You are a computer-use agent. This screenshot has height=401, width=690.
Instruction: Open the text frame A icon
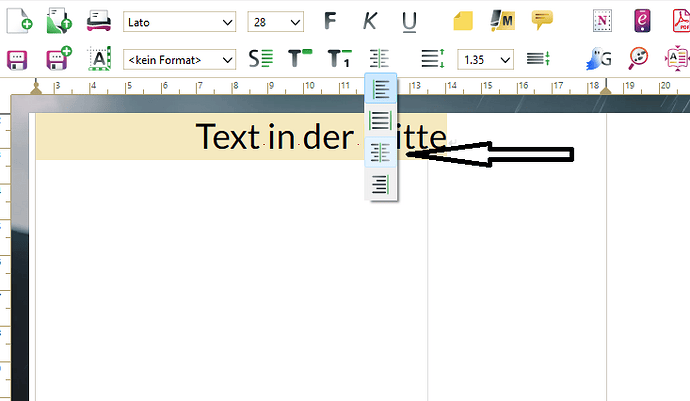[99, 59]
